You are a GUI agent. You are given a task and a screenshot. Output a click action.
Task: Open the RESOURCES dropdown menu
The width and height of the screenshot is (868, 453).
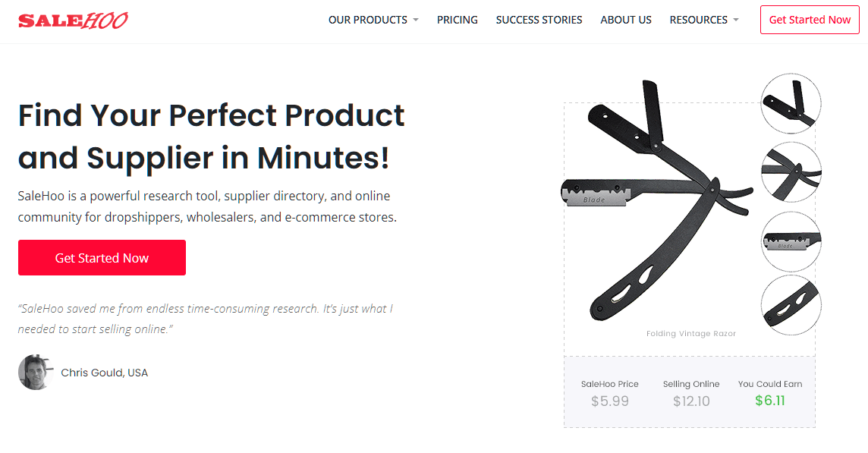(x=698, y=20)
